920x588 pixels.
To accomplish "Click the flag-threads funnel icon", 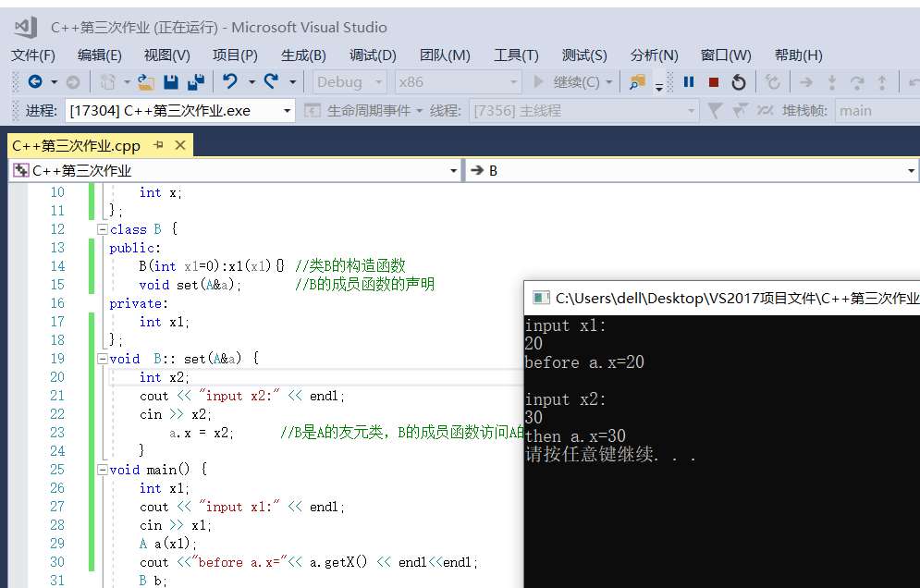I will [x=740, y=110].
